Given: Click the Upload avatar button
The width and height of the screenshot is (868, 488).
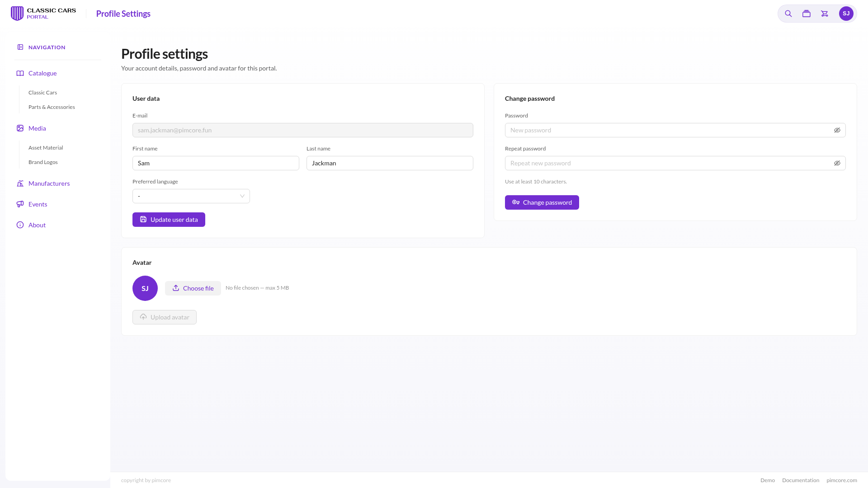Looking at the screenshot, I should (x=165, y=317).
